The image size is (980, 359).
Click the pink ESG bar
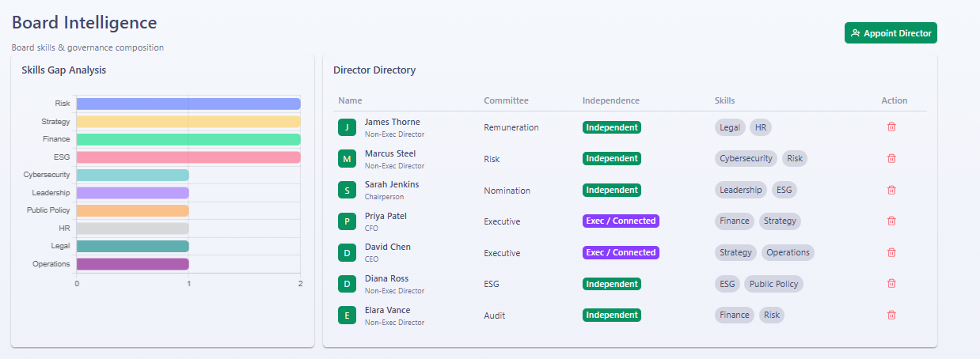click(188, 157)
